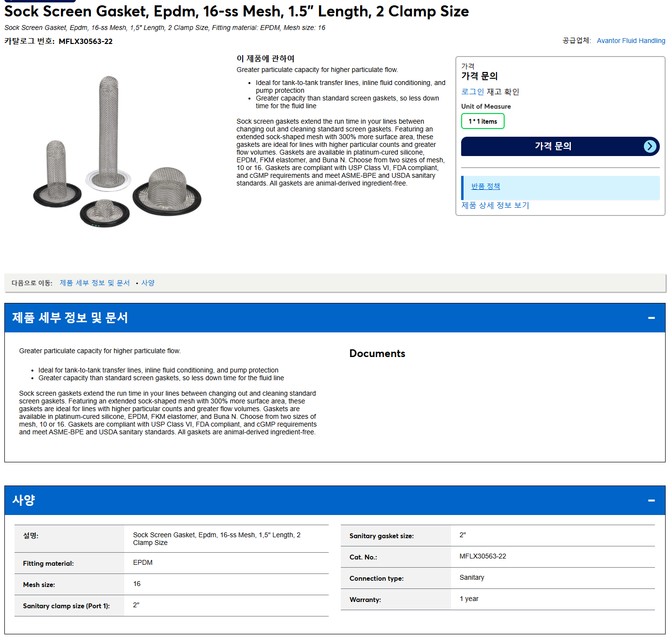Collapse the 사양 section with minus icon
The width and height of the screenshot is (669, 644).
[x=651, y=501]
